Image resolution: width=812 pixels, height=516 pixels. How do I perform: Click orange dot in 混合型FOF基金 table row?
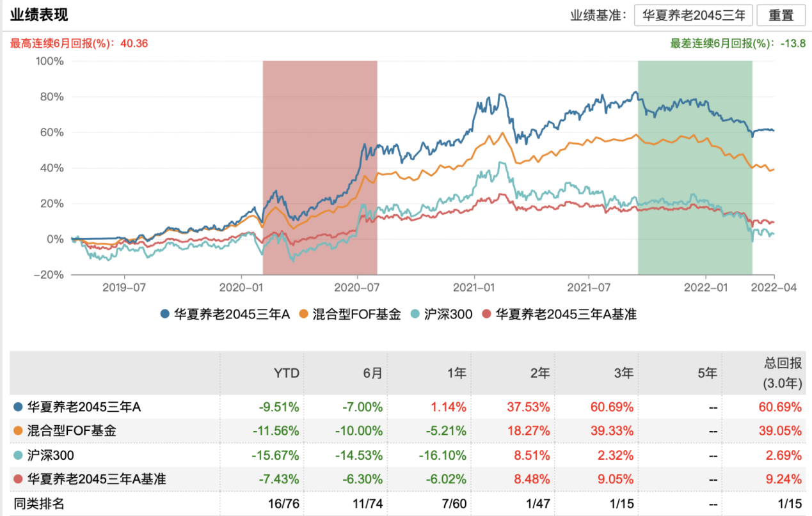17,431
